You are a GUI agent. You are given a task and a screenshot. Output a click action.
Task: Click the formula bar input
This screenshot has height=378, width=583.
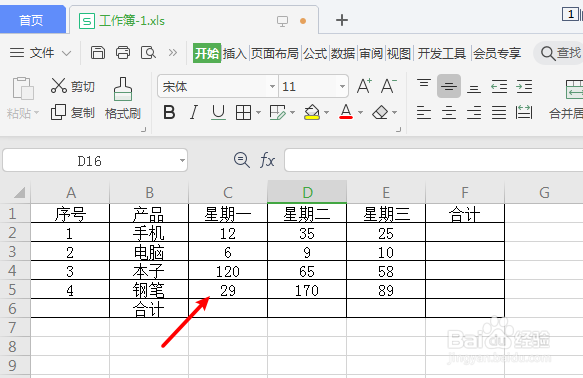[434, 160]
